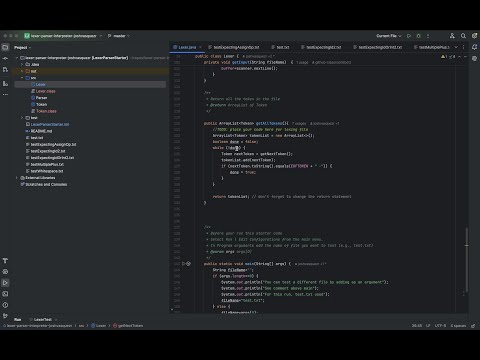Expand the out folder
This screenshot has width=480, height=360.
[22, 71]
